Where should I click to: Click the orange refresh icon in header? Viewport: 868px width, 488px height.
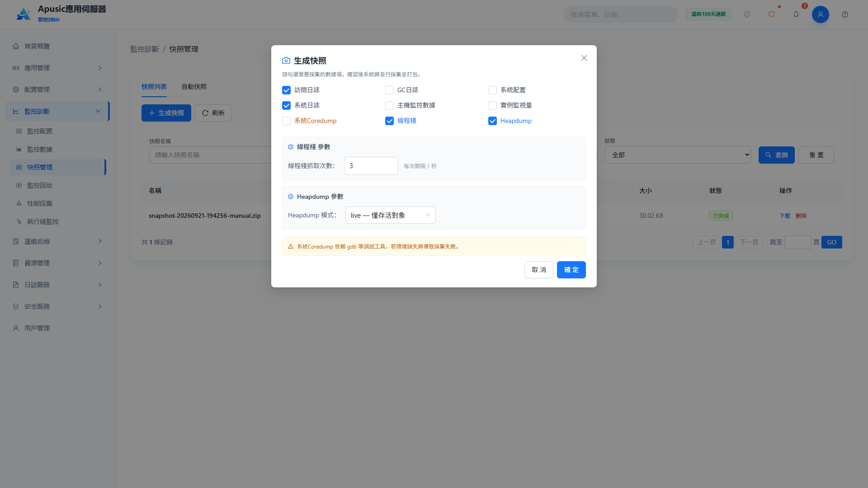coord(772,14)
